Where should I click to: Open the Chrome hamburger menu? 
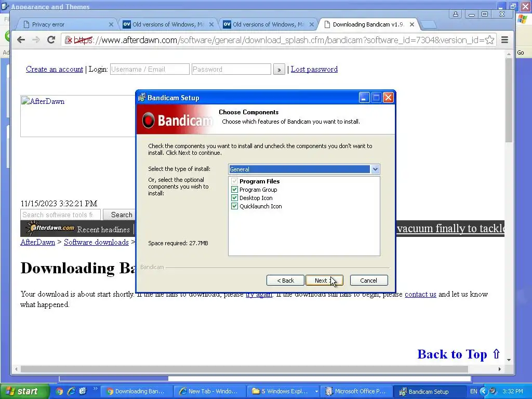(505, 40)
